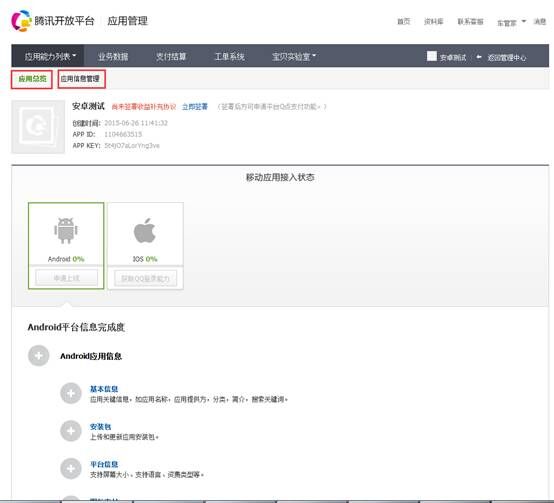The image size is (554, 503).
Task: Open the 应用能力列表 dropdown menu
Action: [50, 56]
